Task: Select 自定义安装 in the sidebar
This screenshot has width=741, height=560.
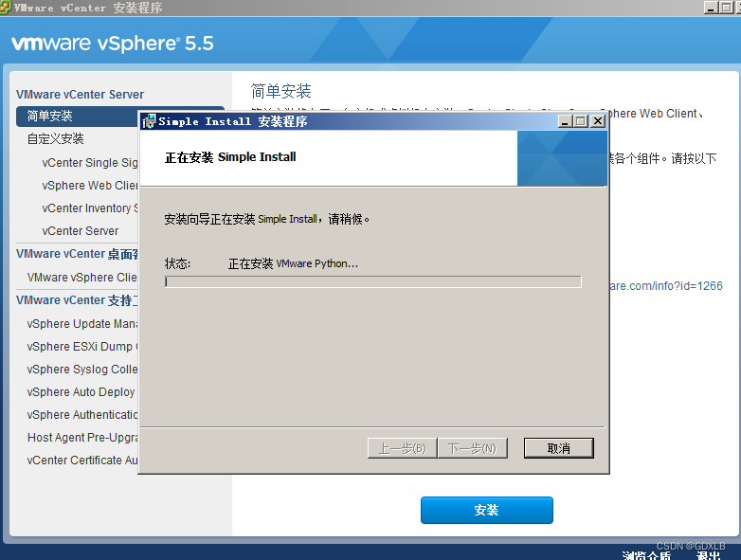Action: pyautogui.click(x=55, y=139)
